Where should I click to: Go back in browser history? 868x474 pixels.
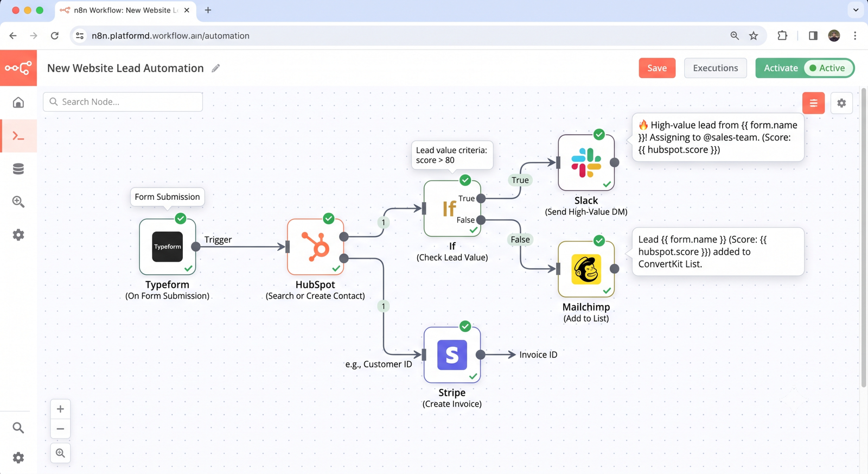[13, 36]
